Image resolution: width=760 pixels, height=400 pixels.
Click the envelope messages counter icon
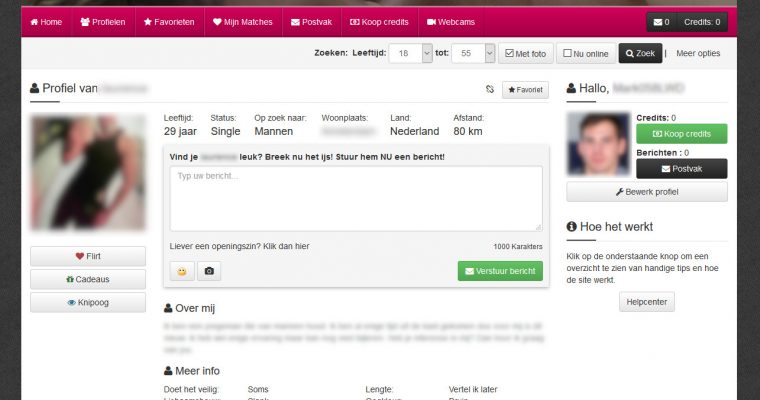click(660, 22)
